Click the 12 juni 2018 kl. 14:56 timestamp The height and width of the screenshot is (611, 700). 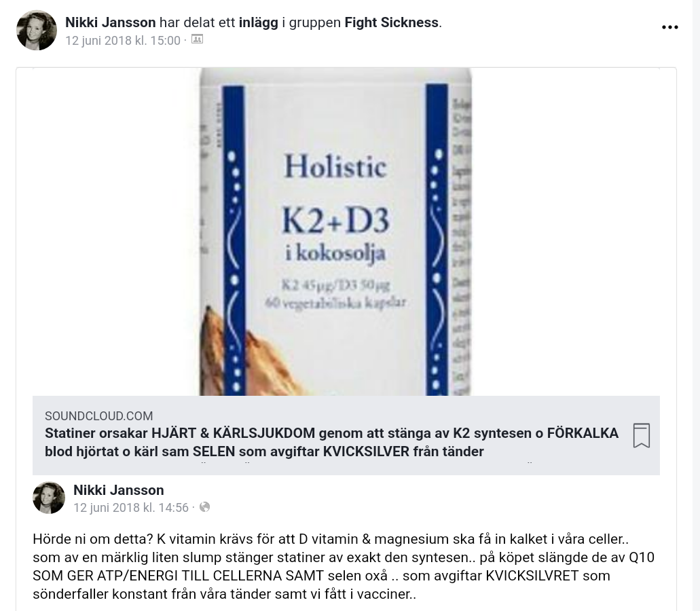[x=131, y=507]
